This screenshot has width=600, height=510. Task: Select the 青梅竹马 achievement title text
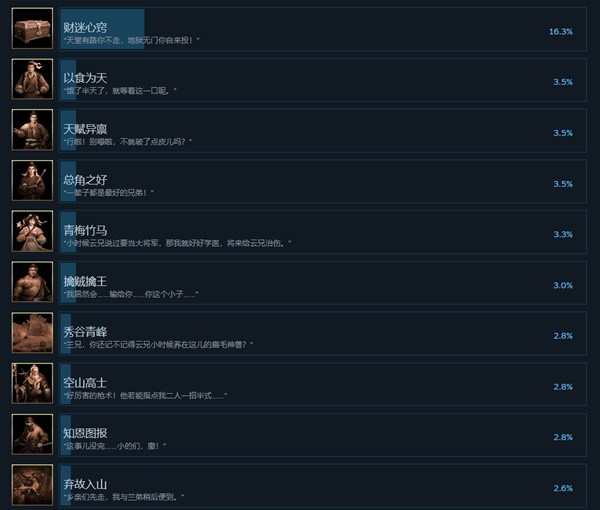(85, 230)
